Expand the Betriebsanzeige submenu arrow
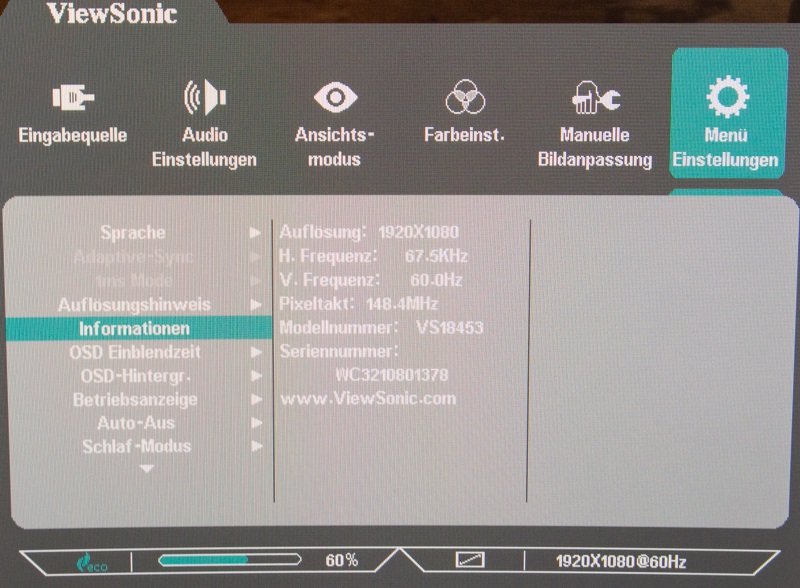 (x=256, y=399)
